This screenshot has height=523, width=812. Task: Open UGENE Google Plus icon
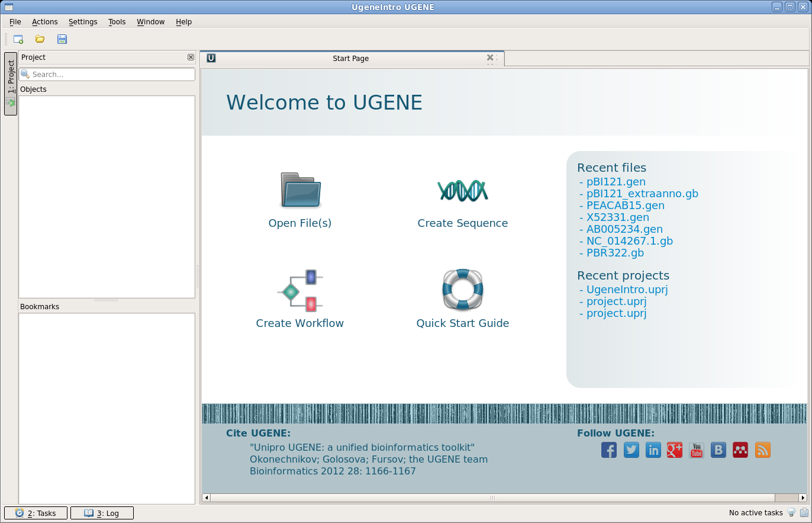pyautogui.click(x=675, y=450)
